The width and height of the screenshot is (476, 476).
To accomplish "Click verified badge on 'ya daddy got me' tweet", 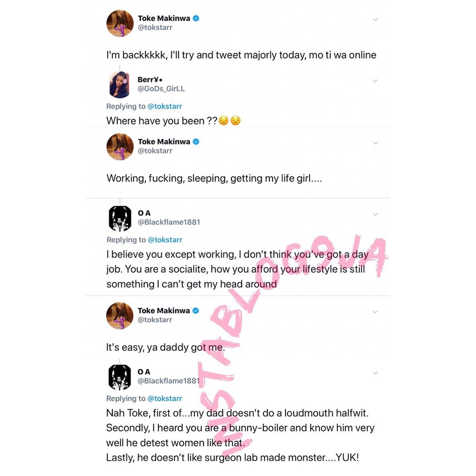I will coord(196,311).
